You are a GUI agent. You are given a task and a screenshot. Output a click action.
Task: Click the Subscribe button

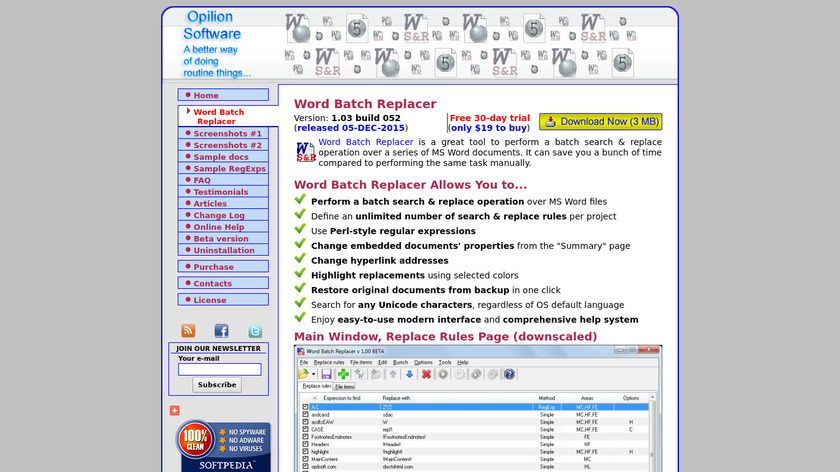217,385
